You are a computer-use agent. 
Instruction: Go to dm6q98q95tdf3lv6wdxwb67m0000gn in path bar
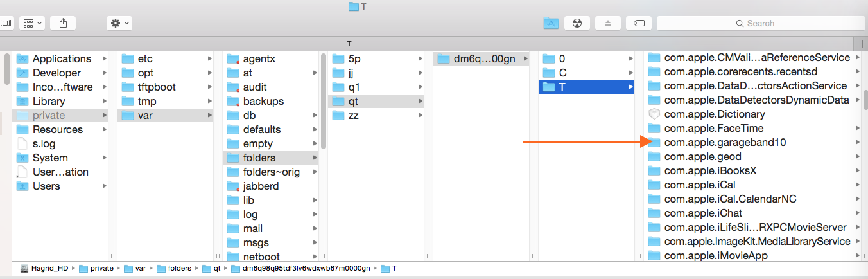coord(300,268)
